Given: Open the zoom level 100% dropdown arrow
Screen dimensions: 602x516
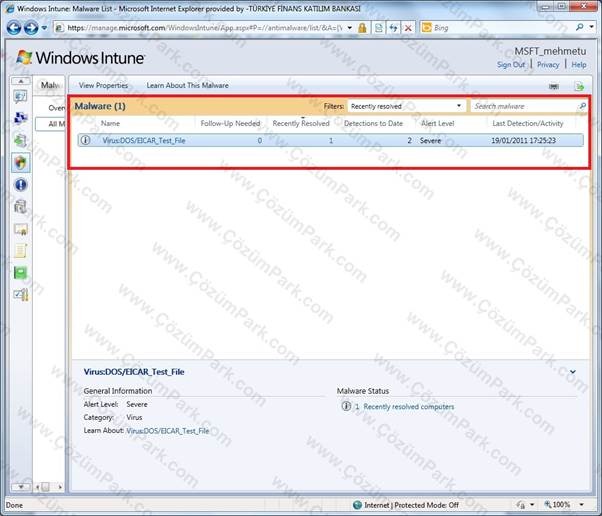Looking at the screenshot, I should point(582,504).
